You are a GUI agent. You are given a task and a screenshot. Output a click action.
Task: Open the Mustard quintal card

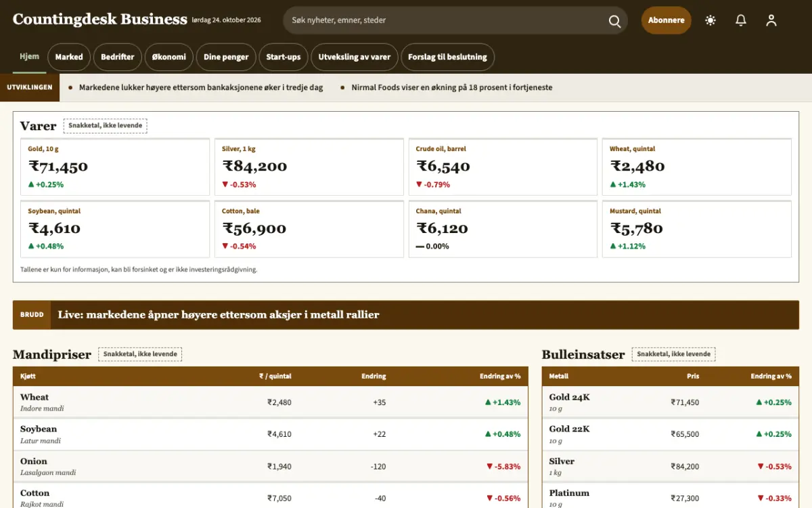click(x=697, y=229)
